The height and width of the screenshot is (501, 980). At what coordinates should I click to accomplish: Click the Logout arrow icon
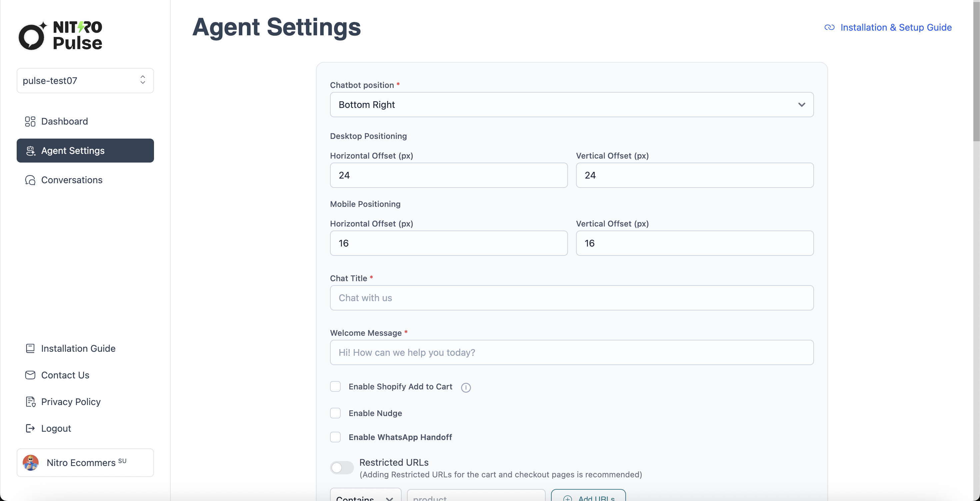click(30, 428)
